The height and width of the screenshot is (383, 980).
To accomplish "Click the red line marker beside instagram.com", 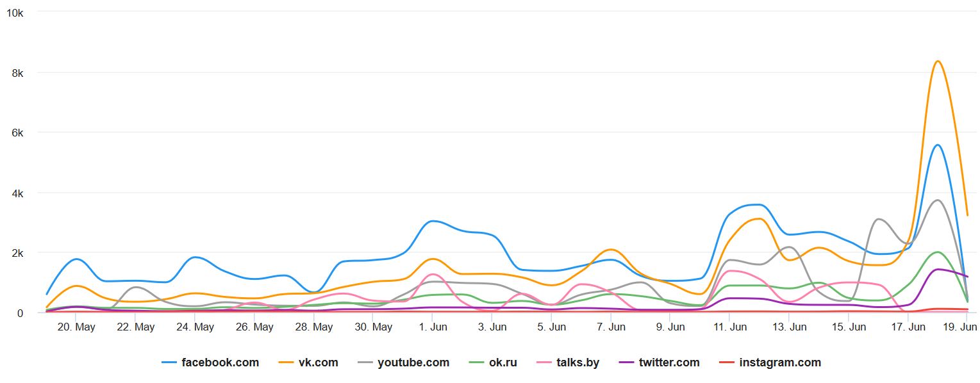I will click(727, 363).
